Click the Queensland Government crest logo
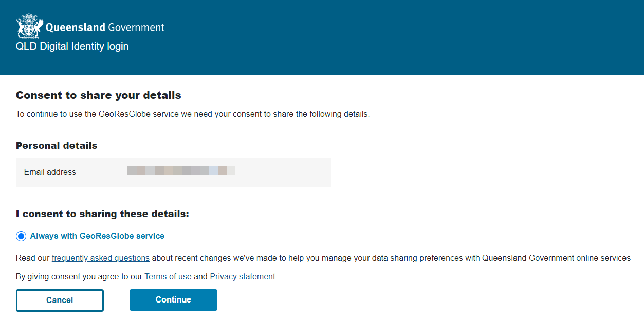644x320 pixels. click(x=28, y=27)
